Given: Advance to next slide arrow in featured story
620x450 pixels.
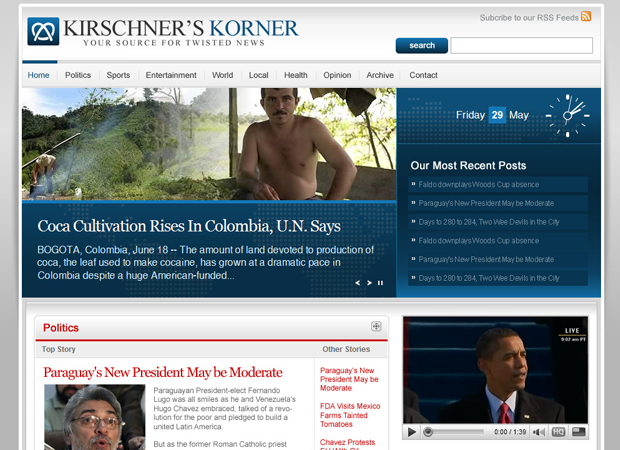Looking at the screenshot, I should tap(369, 283).
